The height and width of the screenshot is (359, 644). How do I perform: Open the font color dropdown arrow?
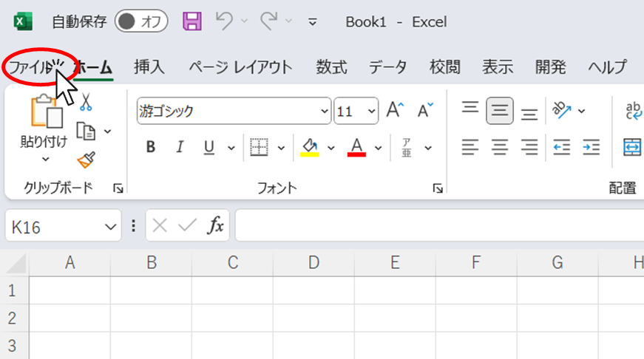coord(379,148)
